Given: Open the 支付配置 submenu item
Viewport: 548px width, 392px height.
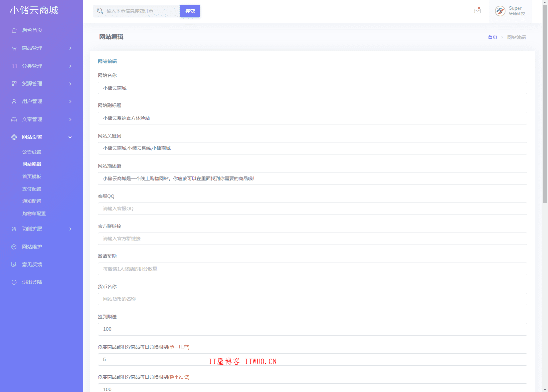Looking at the screenshot, I should pyautogui.click(x=32, y=189).
